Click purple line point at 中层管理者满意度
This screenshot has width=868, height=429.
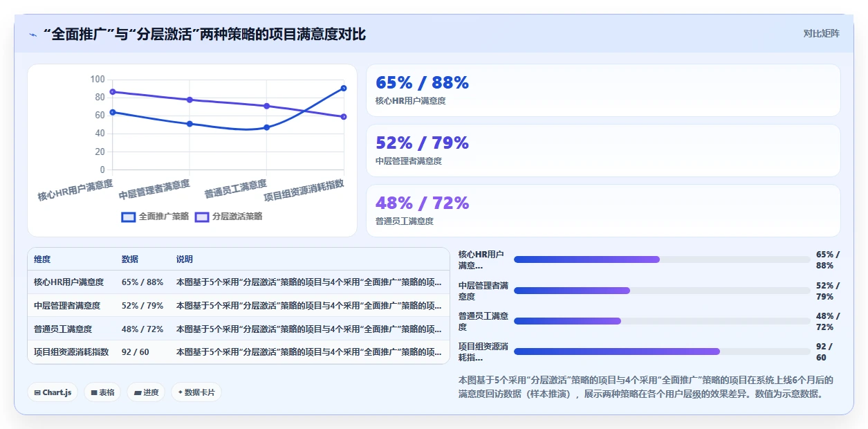[190, 100]
